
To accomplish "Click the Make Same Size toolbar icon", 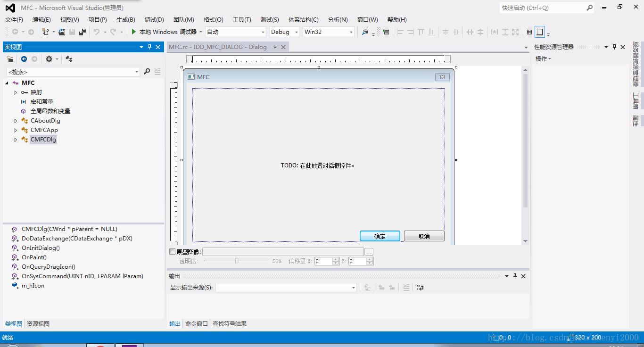I will pyautogui.click(x=515, y=32).
